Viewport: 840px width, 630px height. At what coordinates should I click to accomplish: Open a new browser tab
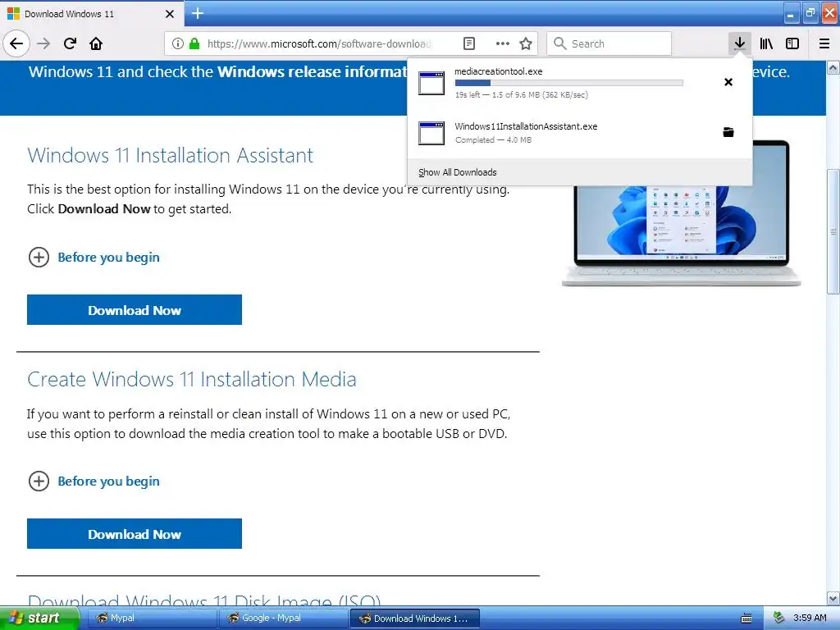click(x=198, y=13)
